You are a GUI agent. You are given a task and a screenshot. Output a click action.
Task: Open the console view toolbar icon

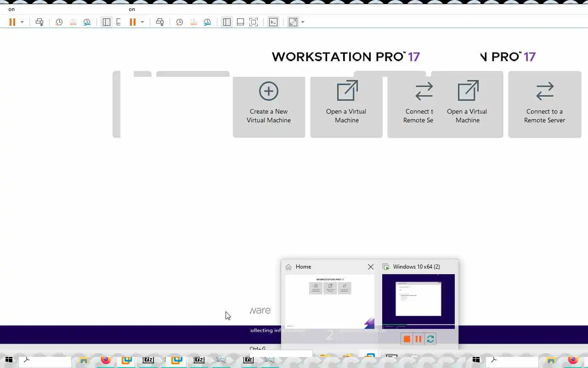tap(273, 22)
